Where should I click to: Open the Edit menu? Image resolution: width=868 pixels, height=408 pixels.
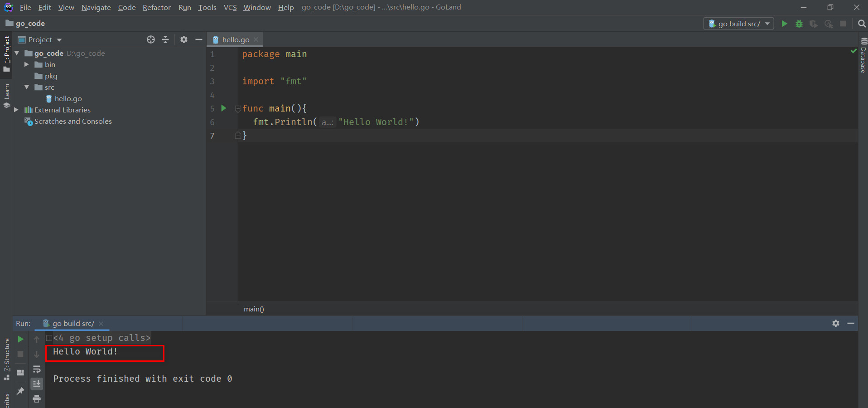coord(44,7)
